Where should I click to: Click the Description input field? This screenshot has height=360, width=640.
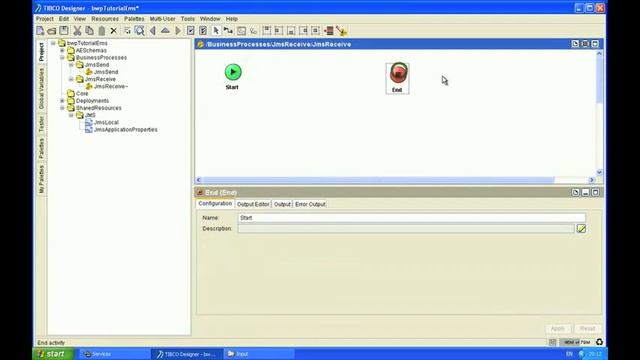406,229
